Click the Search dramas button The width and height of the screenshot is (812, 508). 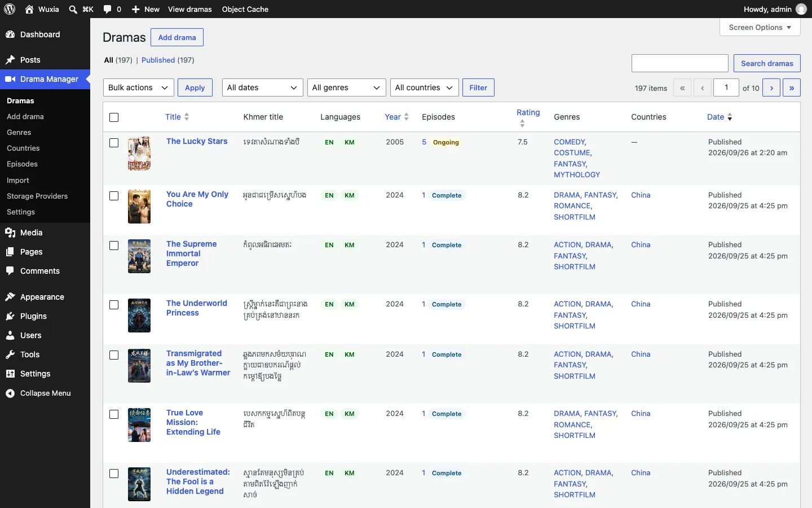point(767,63)
